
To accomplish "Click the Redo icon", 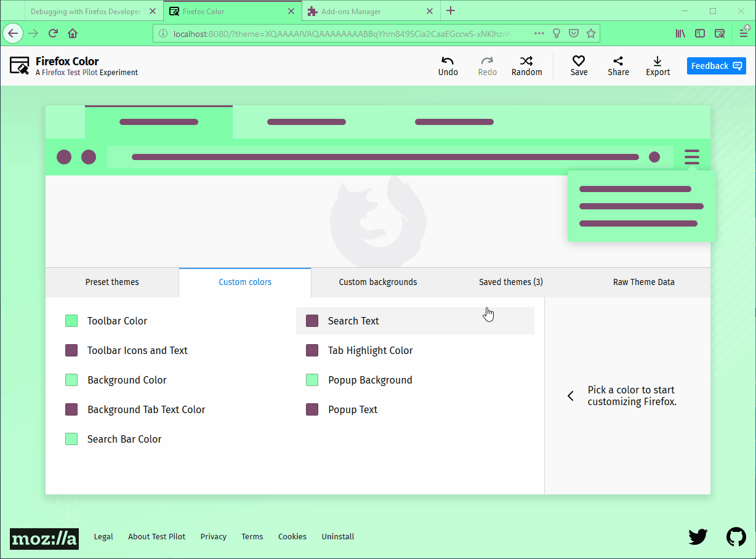I will (487, 60).
